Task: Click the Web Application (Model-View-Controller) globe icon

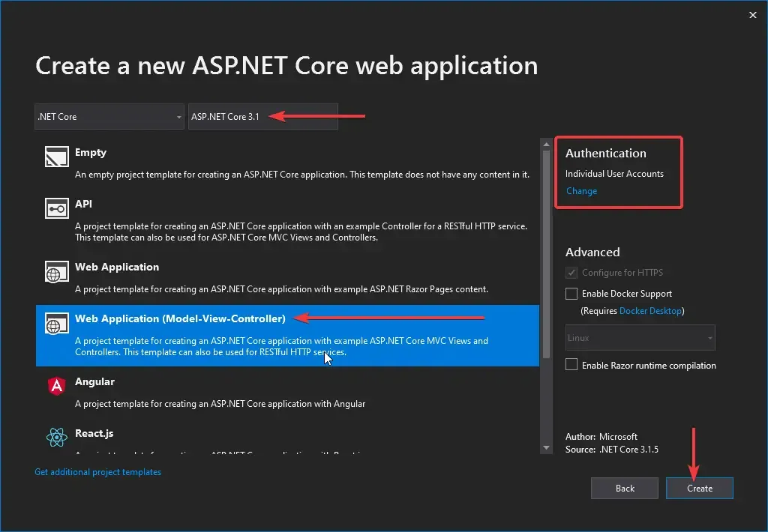Action: click(55, 323)
